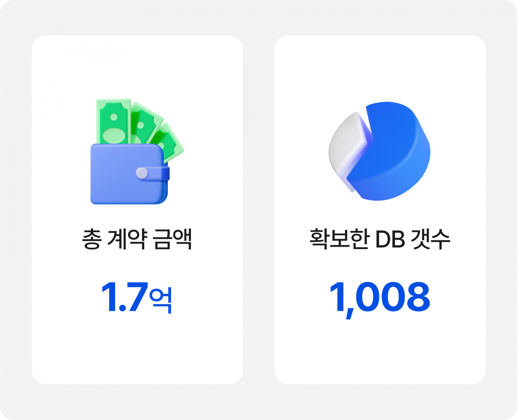517x420 pixels.
Task: Click the upright leftmost green banknote
Action: (114, 122)
